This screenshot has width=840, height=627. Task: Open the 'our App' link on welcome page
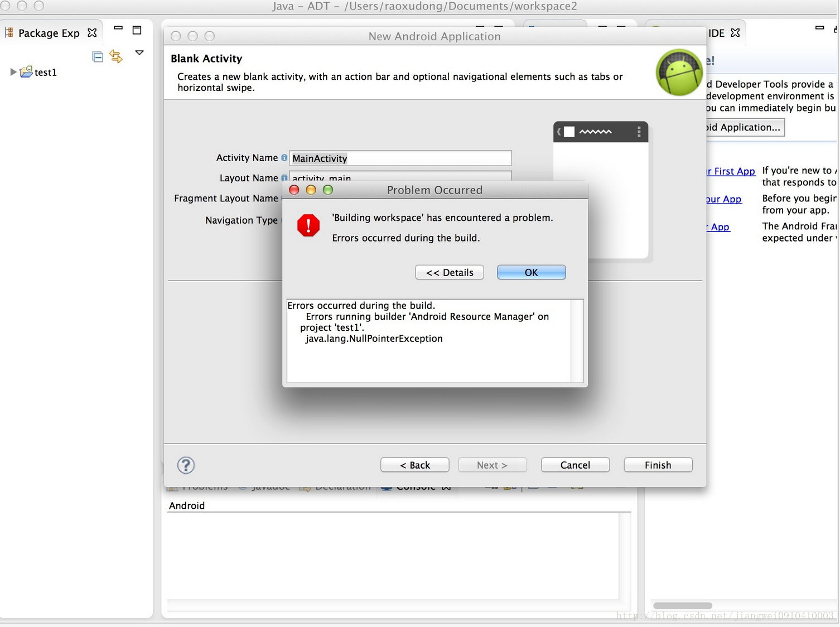[x=724, y=199]
